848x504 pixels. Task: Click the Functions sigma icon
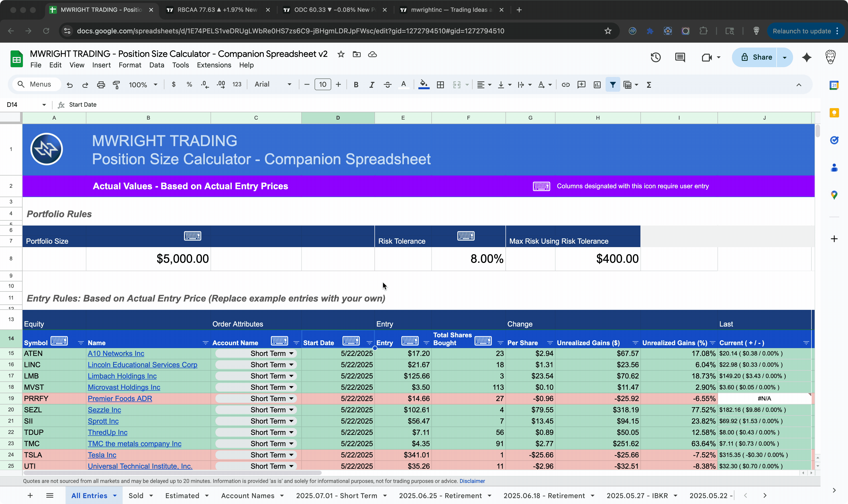[x=649, y=85]
